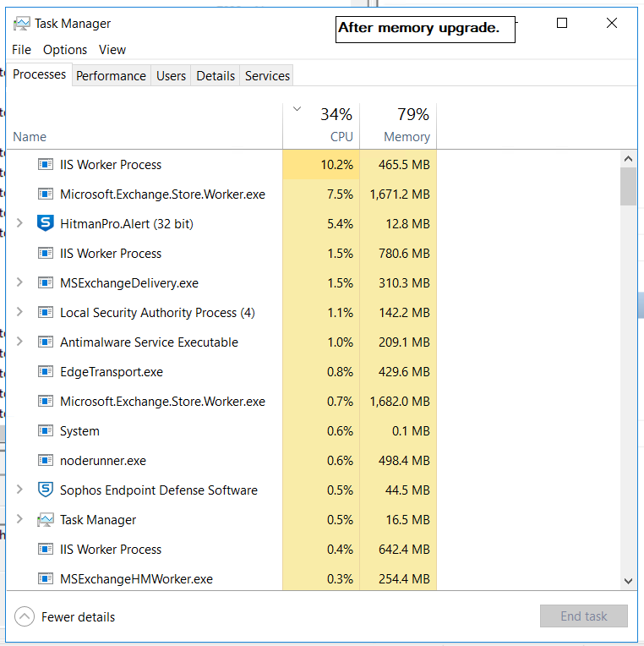Viewport: 644px width, 646px height.
Task: Click the 254.4 MB memory value
Action: pos(404,579)
